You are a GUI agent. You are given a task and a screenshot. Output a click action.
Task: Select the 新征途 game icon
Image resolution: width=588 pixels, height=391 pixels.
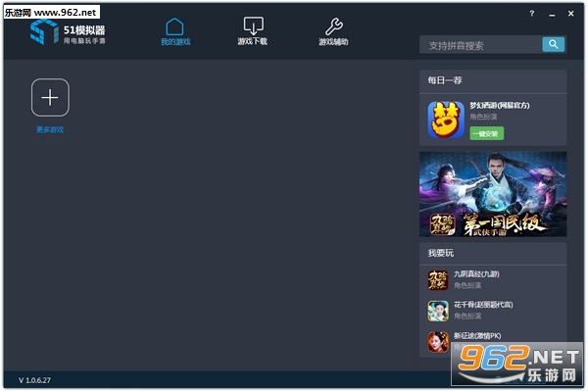(438, 342)
